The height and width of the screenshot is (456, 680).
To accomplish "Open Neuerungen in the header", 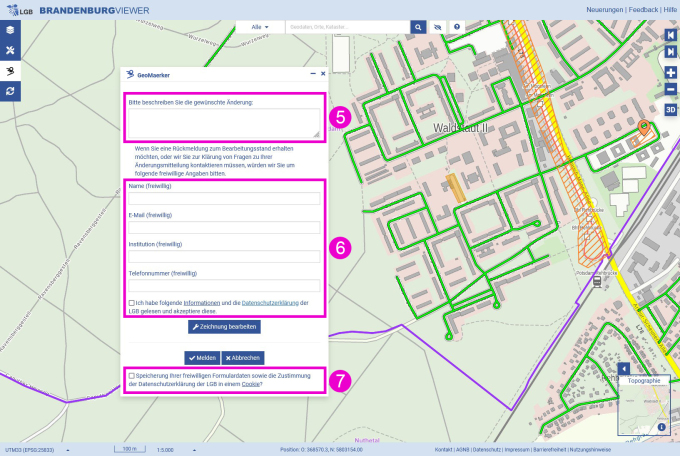I will (605, 10).
